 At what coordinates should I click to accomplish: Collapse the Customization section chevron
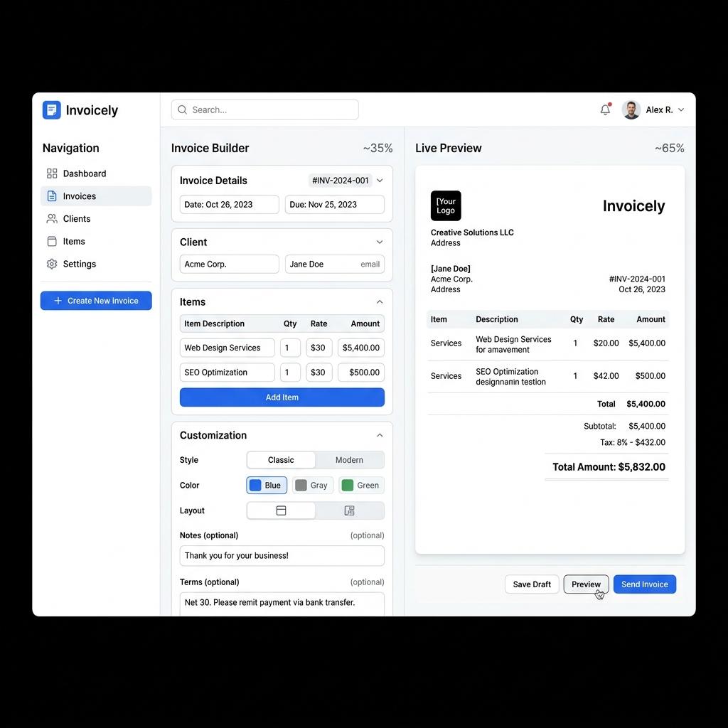pyautogui.click(x=380, y=435)
